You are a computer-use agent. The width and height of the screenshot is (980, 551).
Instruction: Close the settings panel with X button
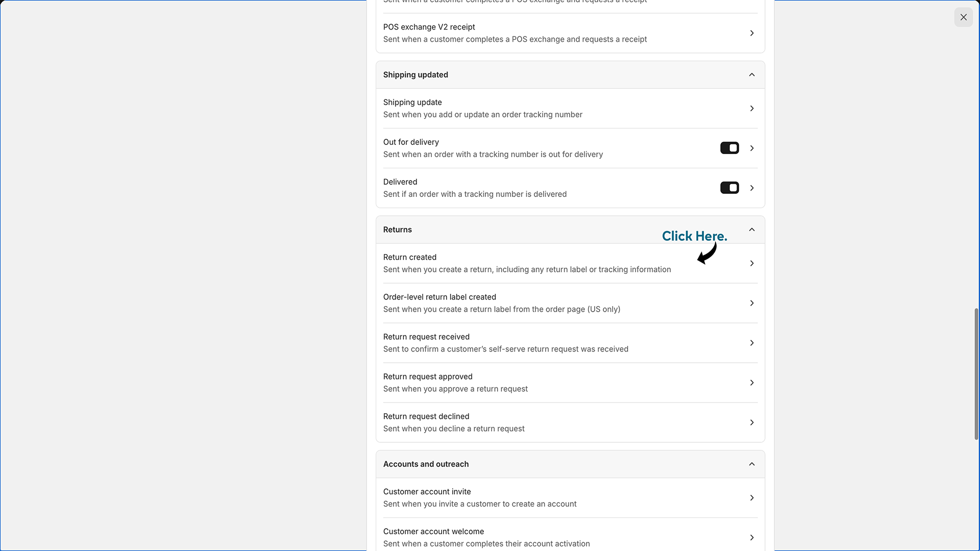[963, 17]
